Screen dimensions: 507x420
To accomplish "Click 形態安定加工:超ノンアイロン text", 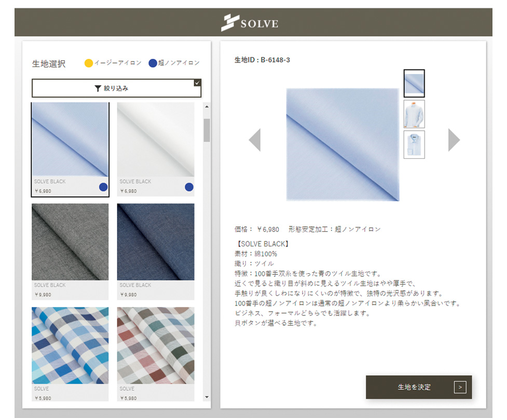I will (335, 229).
